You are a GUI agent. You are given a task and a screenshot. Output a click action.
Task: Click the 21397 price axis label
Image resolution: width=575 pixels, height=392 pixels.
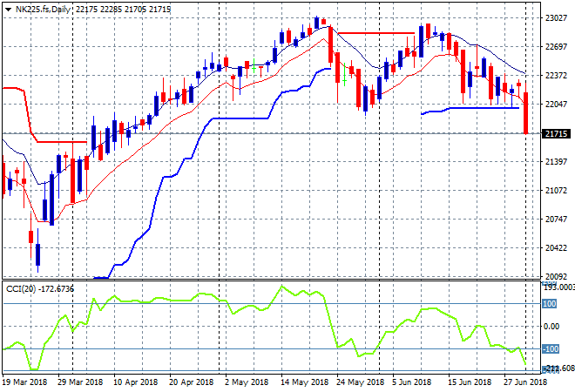click(556, 162)
